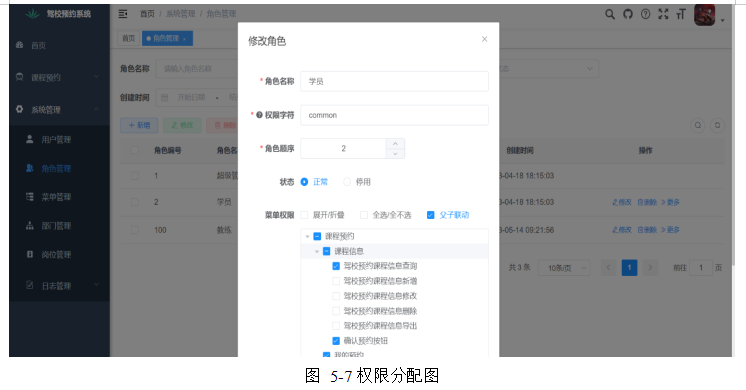746x390 pixels.
Task: Click the 首页 sidebar home icon
Action: 20,45
